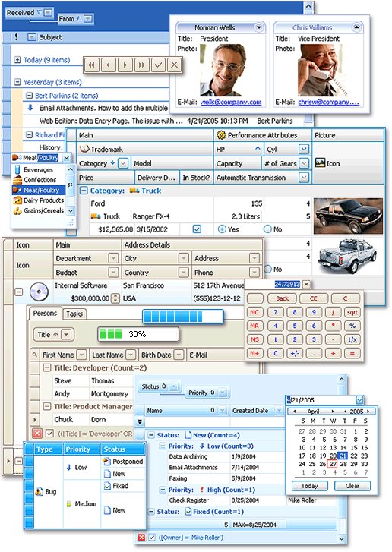Click the Previous record navigator arrow

[x=108, y=65]
